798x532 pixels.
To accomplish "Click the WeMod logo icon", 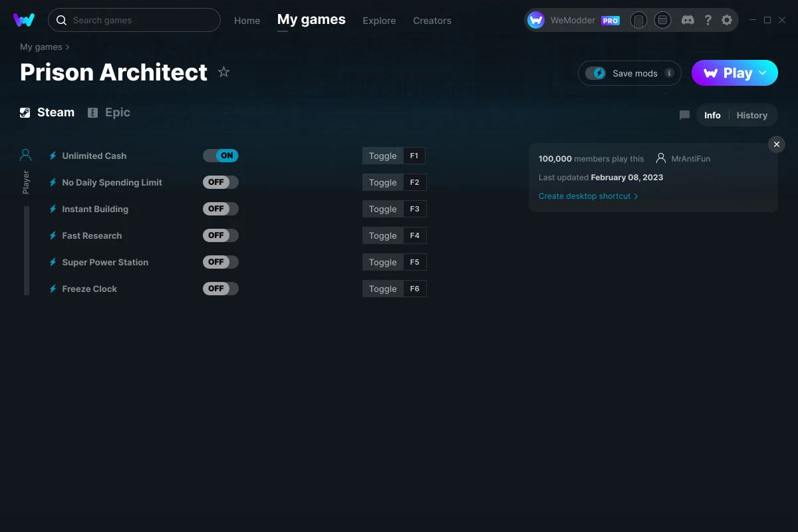I will [24, 20].
